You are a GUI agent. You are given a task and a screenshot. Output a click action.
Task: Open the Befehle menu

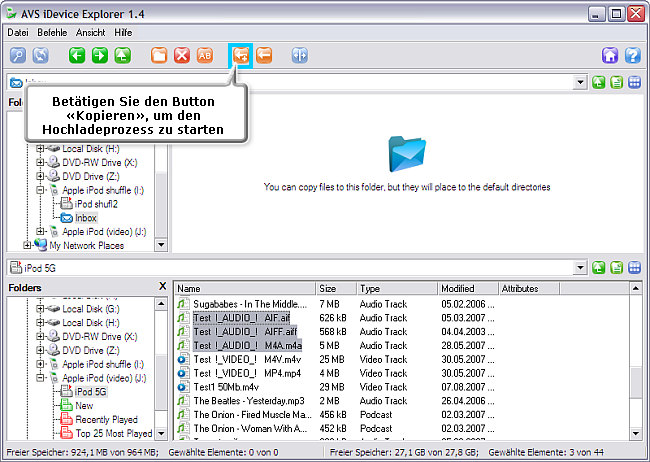52,32
